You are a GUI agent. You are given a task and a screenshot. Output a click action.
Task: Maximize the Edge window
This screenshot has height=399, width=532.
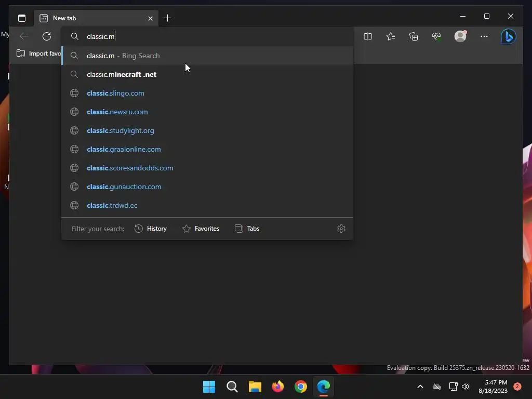[x=486, y=16]
